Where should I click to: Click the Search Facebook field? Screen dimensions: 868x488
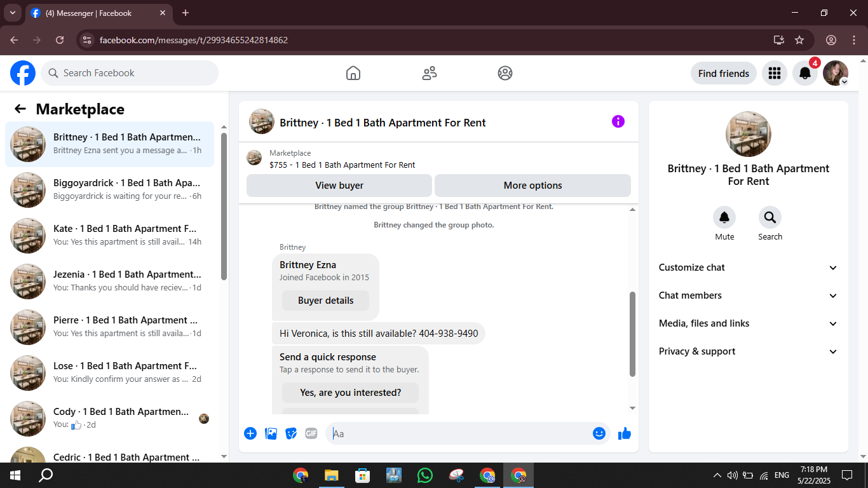(130, 73)
